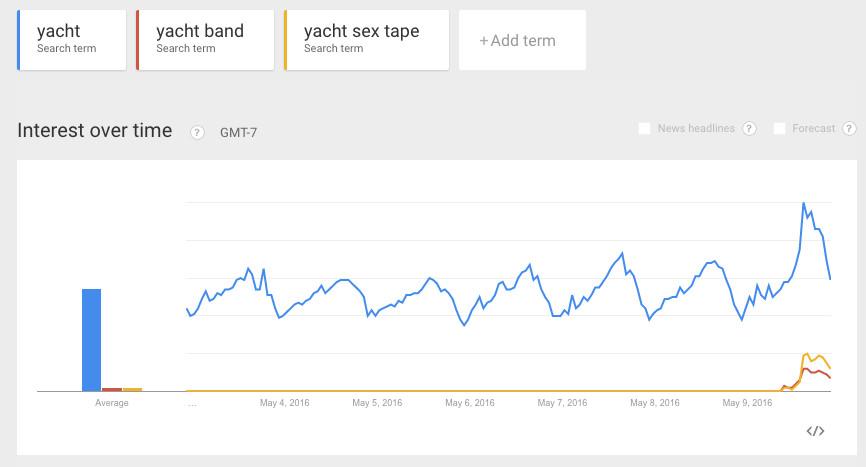Viewport: 866px width, 467px height.
Task: Click the blue Average bar
Action: 91,339
